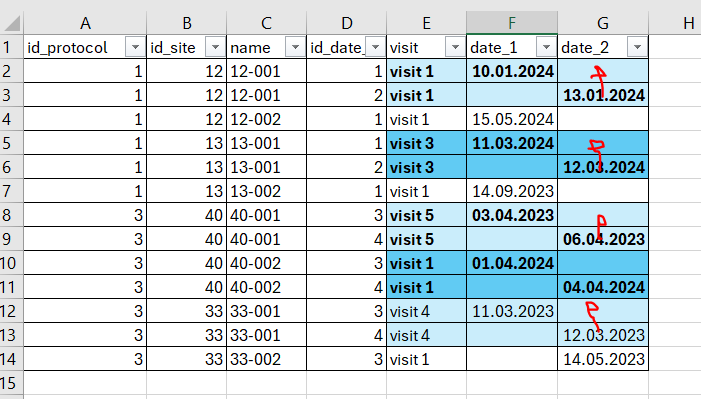The image size is (701, 399).
Task: Click name cell 12-002
Action: tap(266, 119)
